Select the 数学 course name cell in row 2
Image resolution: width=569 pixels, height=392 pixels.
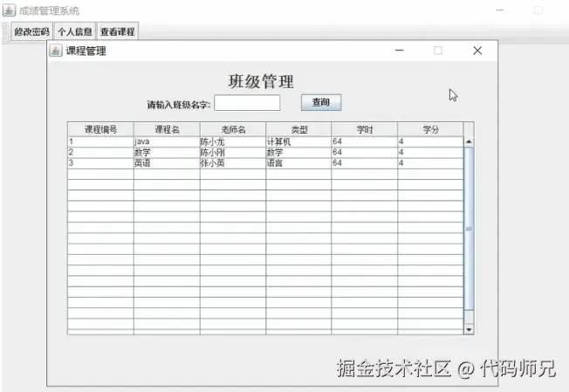tap(167, 153)
